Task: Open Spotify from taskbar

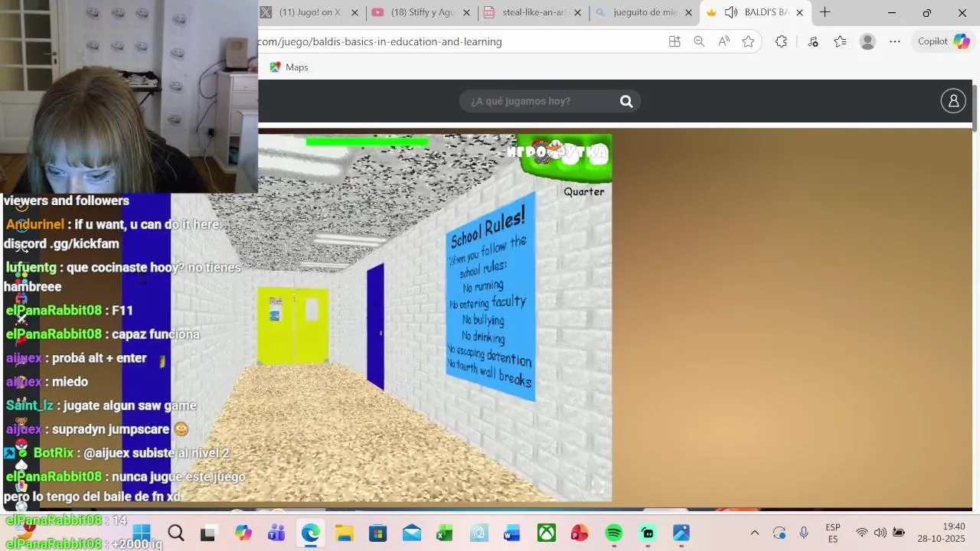Action: 614,533
